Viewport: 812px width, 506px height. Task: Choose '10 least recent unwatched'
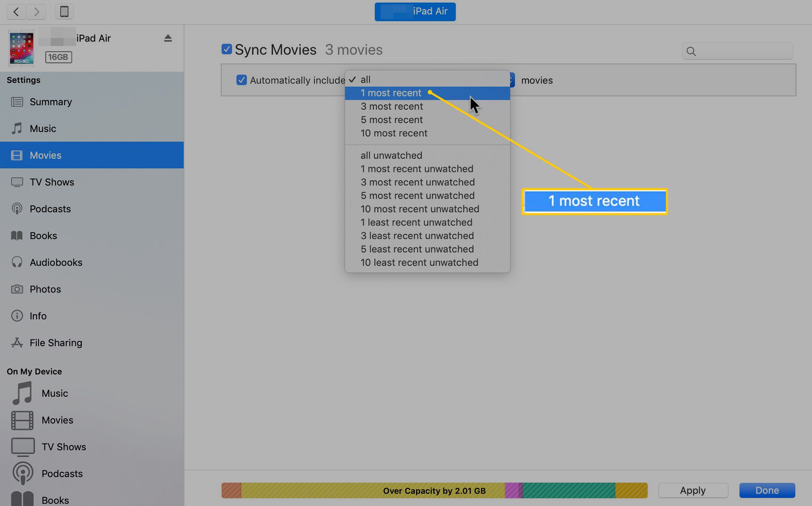[x=427, y=263]
